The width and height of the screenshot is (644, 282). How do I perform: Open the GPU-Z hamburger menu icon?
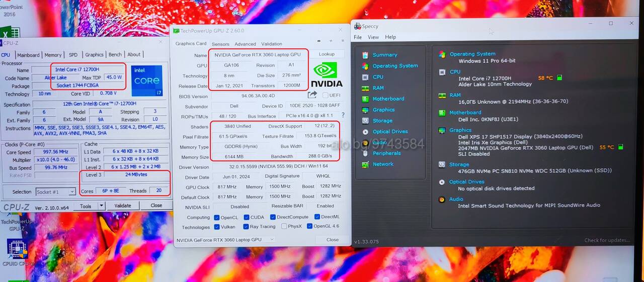pyautogui.click(x=342, y=41)
